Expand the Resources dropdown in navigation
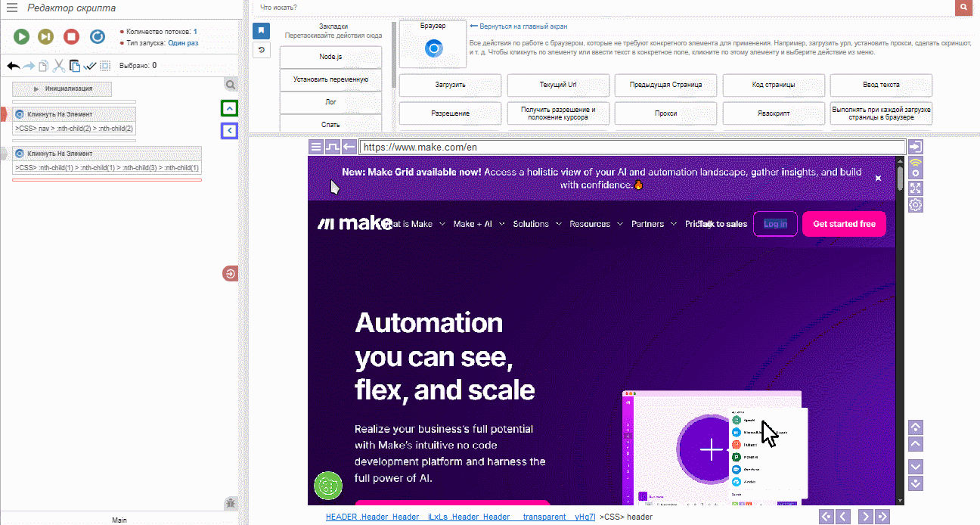The width and height of the screenshot is (980, 525). [596, 224]
